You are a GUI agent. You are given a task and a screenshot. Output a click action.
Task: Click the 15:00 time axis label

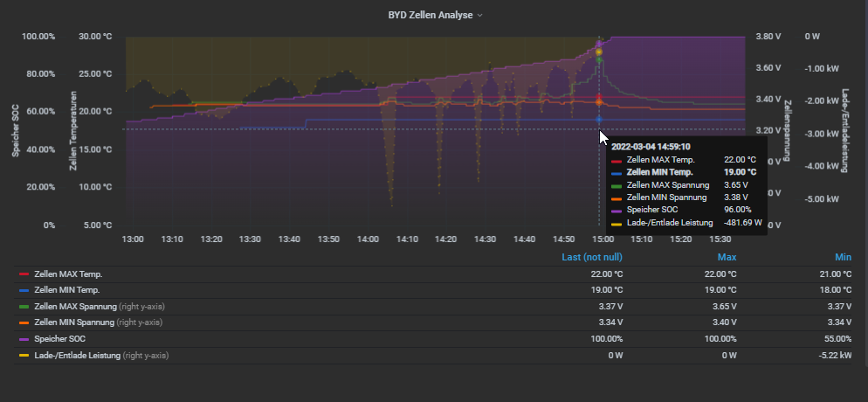click(x=603, y=239)
